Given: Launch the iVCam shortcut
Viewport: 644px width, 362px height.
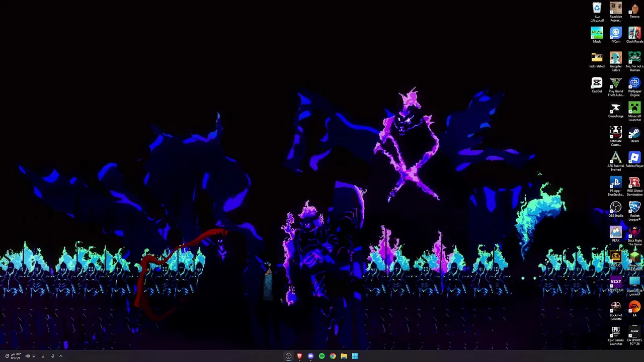Looking at the screenshot, I should pyautogui.click(x=616, y=35).
